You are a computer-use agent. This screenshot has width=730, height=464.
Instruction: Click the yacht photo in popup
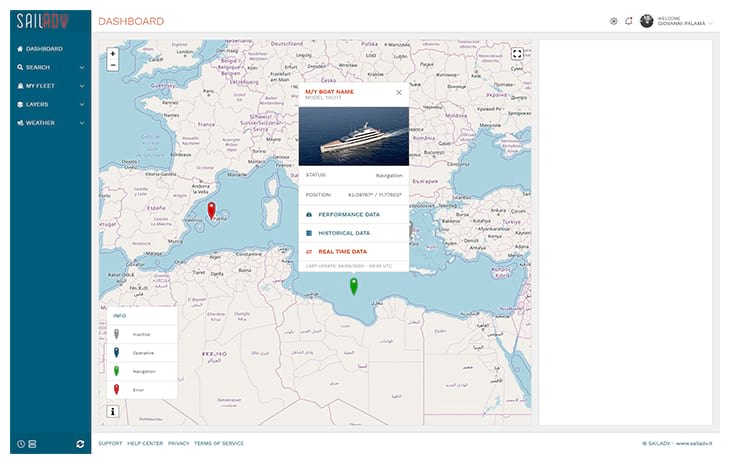354,136
